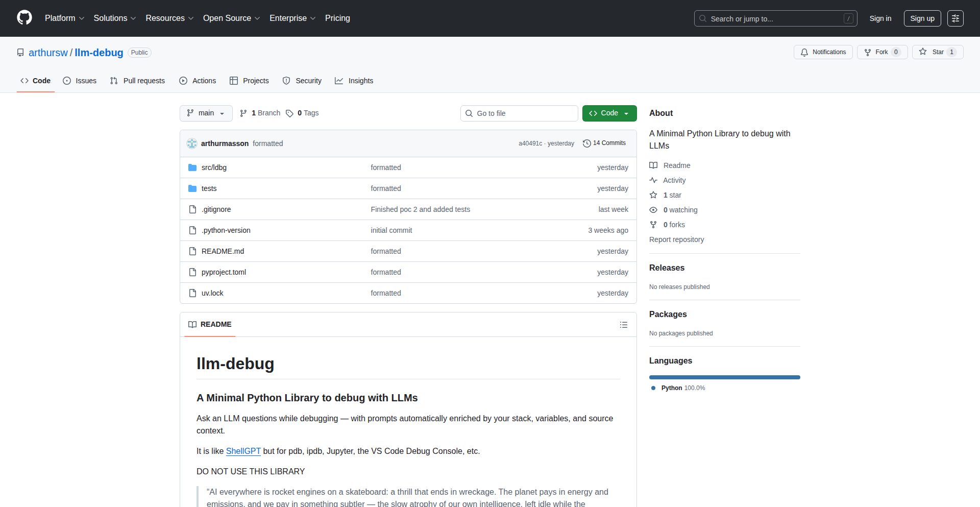Expand the main branch dropdown
Image resolution: width=980 pixels, height=507 pixels.
pyautogui.click(x=206, y=113)
